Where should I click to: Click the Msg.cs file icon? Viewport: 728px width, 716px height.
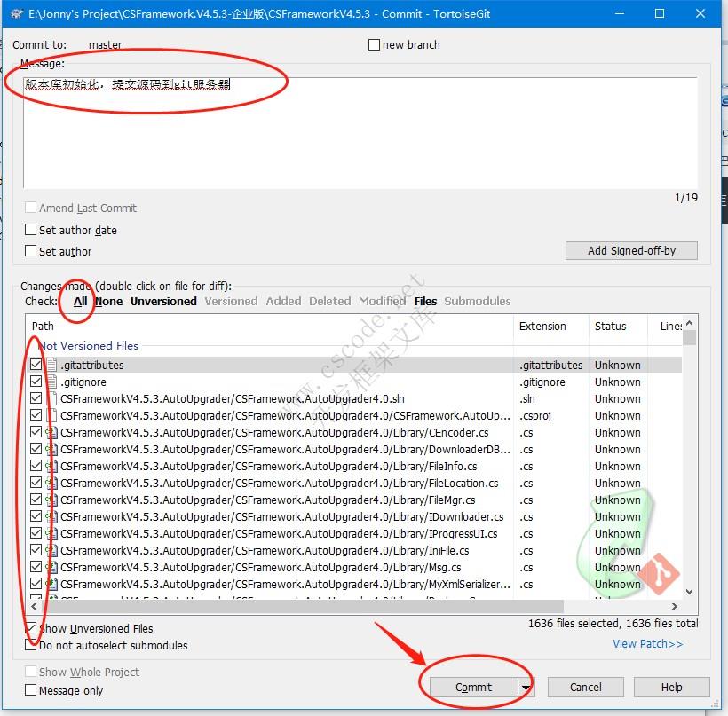pyautogui.click(x=51, y=567)
